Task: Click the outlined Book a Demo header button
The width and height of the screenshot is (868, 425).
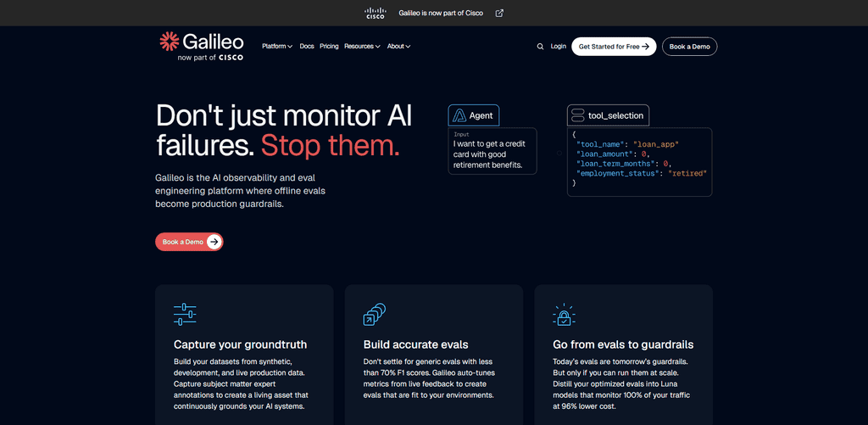Action: click(690, 47)
